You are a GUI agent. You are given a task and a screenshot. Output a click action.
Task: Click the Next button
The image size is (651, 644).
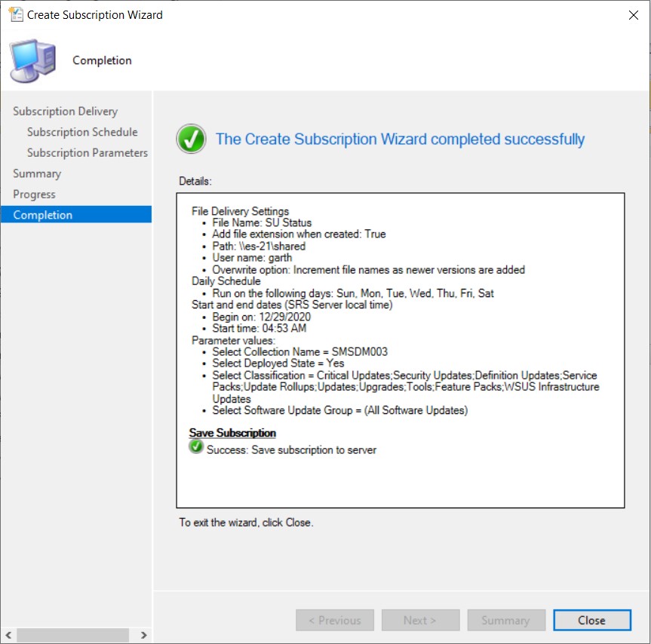pyautogui.click(x=420, y=620)
